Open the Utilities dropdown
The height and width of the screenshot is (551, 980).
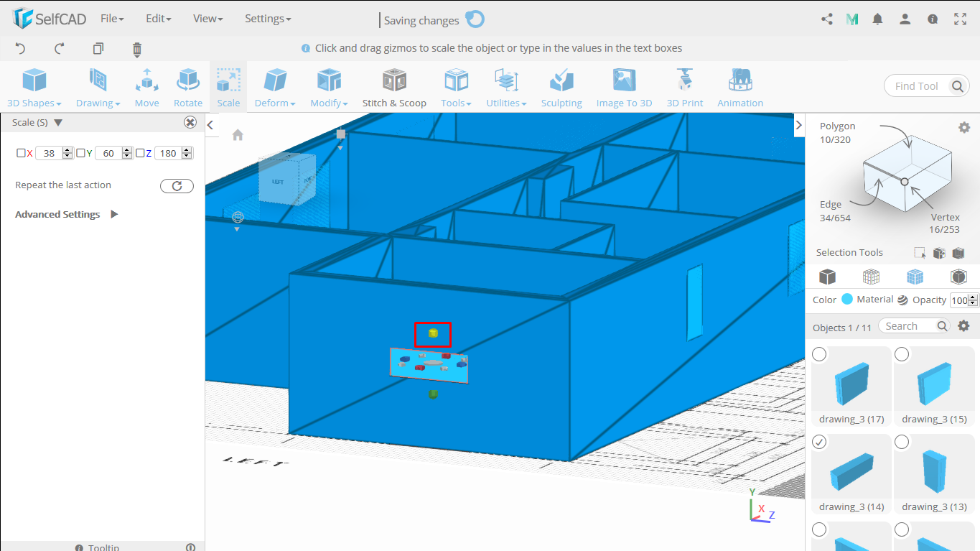(506, 87)
